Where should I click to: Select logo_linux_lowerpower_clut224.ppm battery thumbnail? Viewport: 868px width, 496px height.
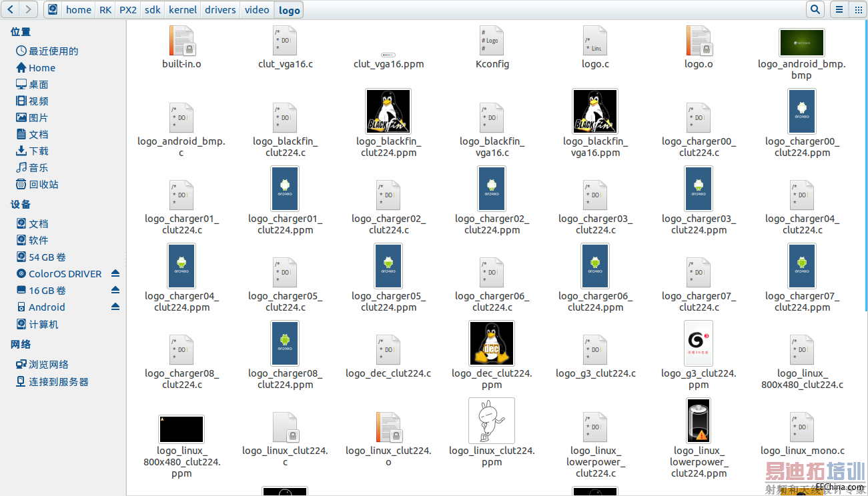699,421
